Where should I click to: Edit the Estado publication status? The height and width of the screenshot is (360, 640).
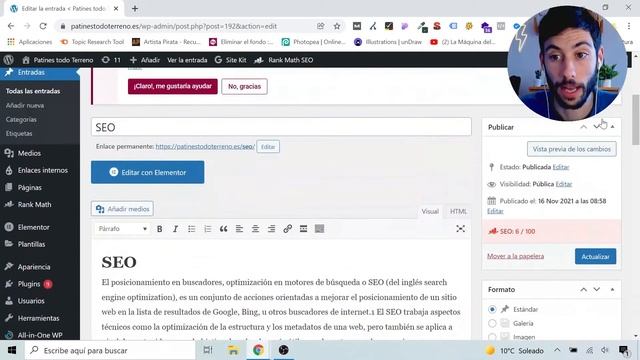(x=560, y=167)
